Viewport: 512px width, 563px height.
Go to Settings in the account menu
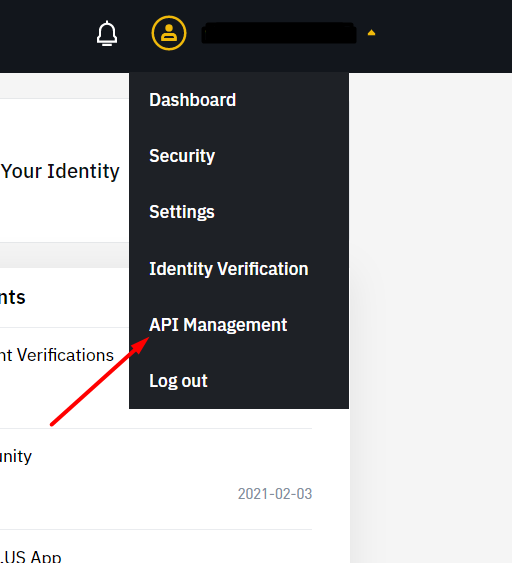click(x=182, y=212)
